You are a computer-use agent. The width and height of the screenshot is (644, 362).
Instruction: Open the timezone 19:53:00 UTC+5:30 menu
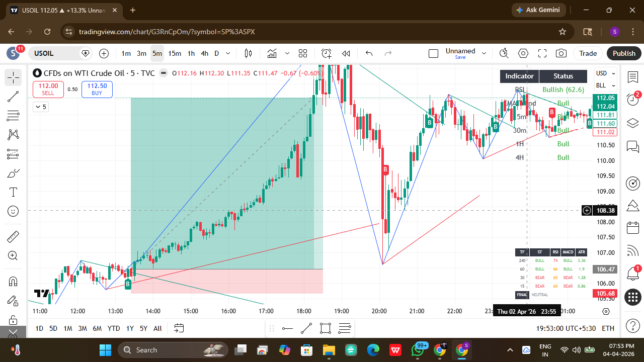(x=566, y=328)
